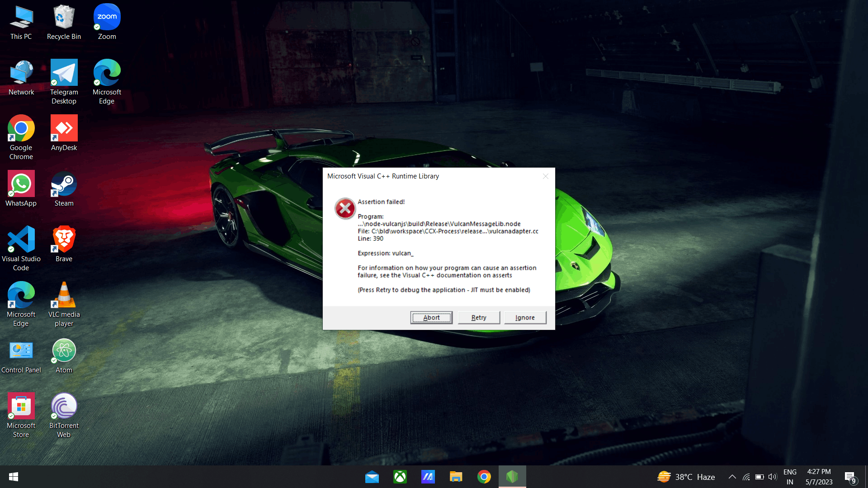Open the Windows Start menu
Image resolution: width=868 pixels, height=488 pixels.
coord(14,477)
